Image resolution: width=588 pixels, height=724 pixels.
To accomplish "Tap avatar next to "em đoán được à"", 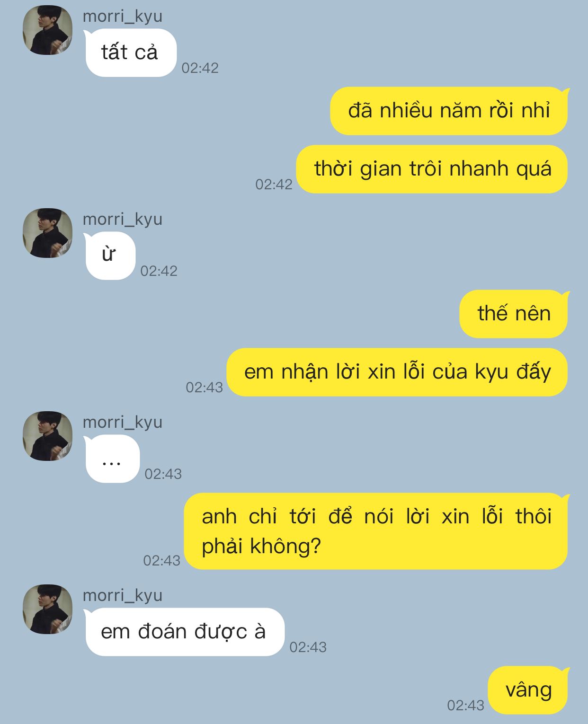I will tap(48, 609).
